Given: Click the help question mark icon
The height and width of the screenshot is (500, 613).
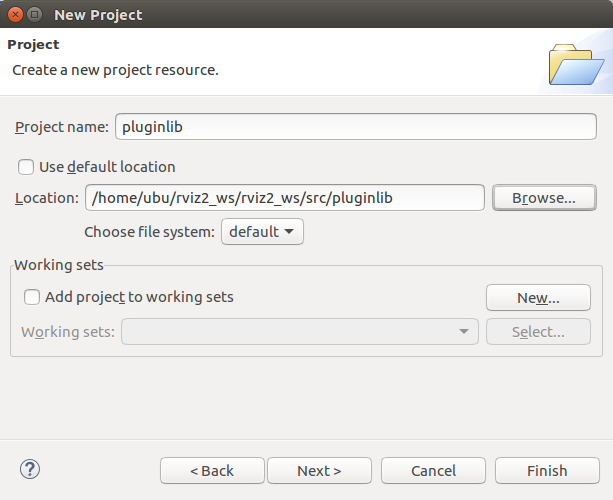Looking at the screenshot, I should point(30,469).
